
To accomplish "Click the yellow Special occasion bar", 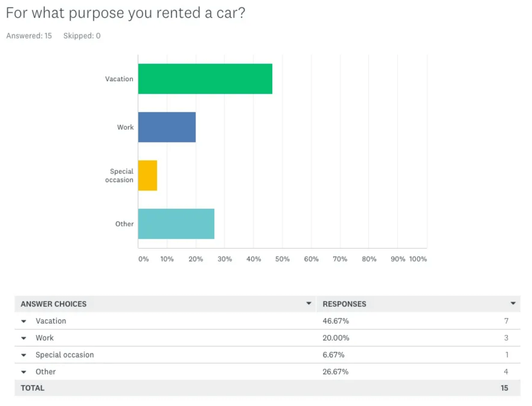I will pyautogui.click(x=147, y=175).
